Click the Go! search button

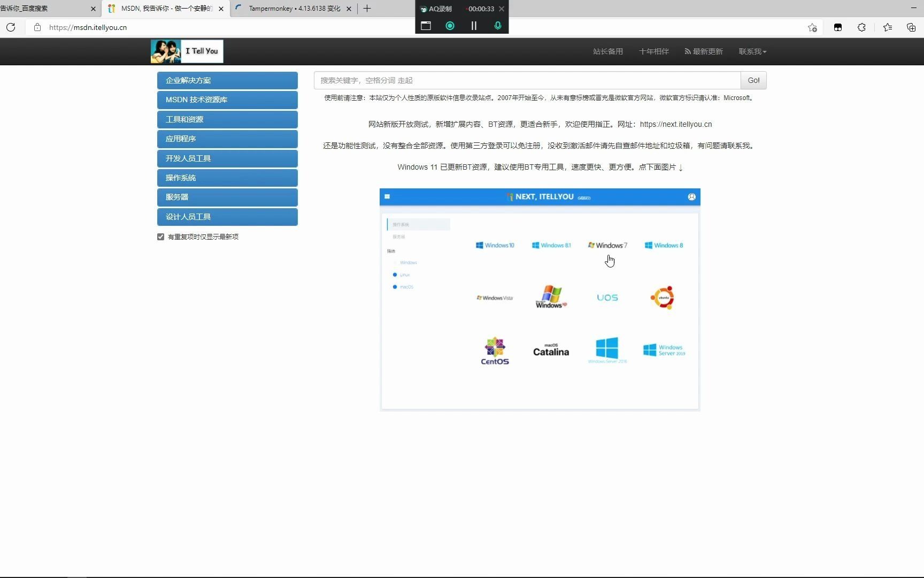pos(753,80)
